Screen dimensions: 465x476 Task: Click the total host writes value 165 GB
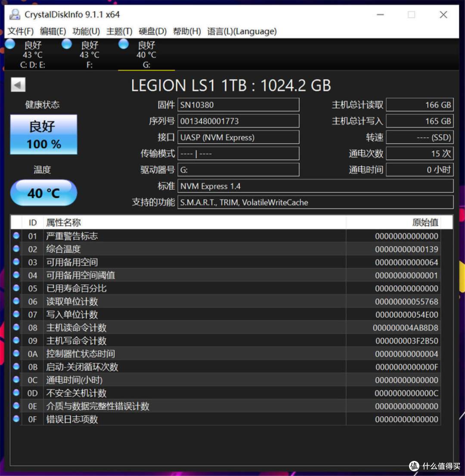[420, 121]
